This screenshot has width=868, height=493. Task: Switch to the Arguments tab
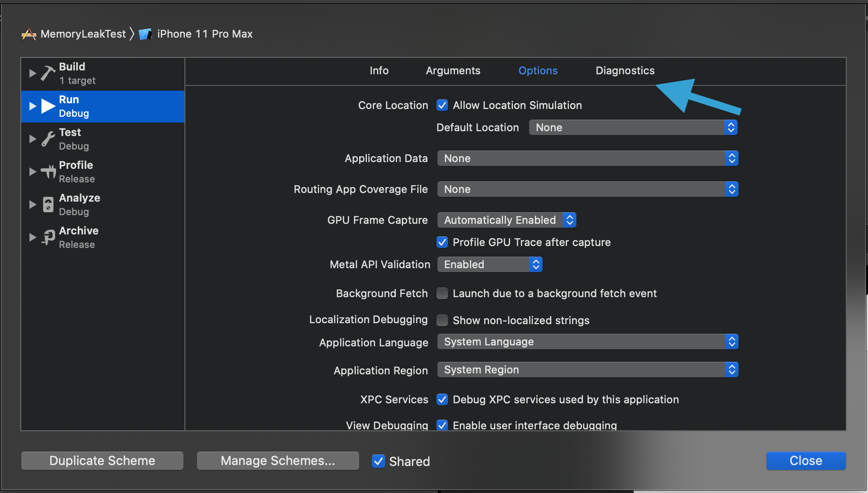[453, 71]
